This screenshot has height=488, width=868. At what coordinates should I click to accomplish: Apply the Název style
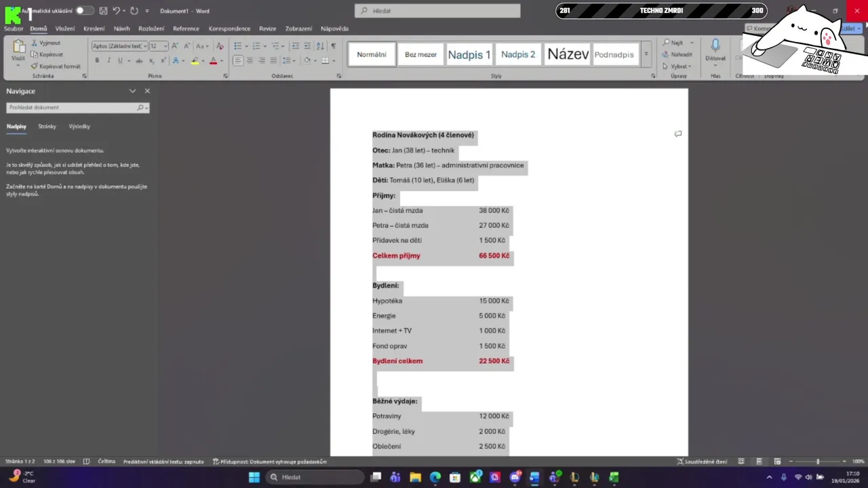568,55
